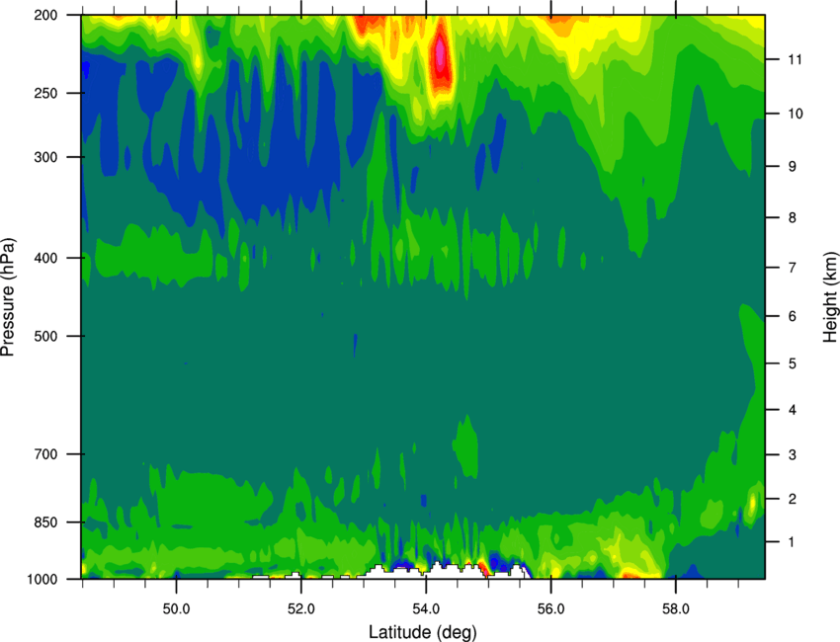Image resolution: width=840 pixels, height=642 pixels.
Task: Click height tick label 10
Action: (795, 114)
